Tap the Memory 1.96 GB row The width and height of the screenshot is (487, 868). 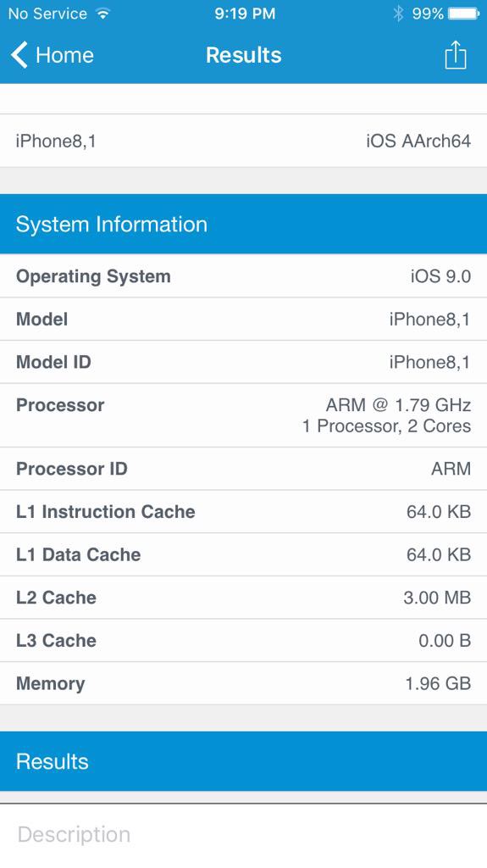point(244,683)
